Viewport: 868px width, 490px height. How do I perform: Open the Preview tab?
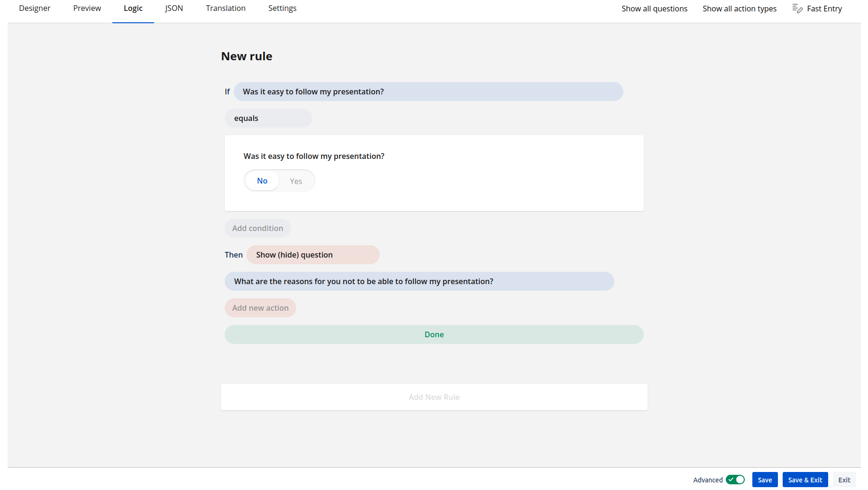tap(87, 9)
